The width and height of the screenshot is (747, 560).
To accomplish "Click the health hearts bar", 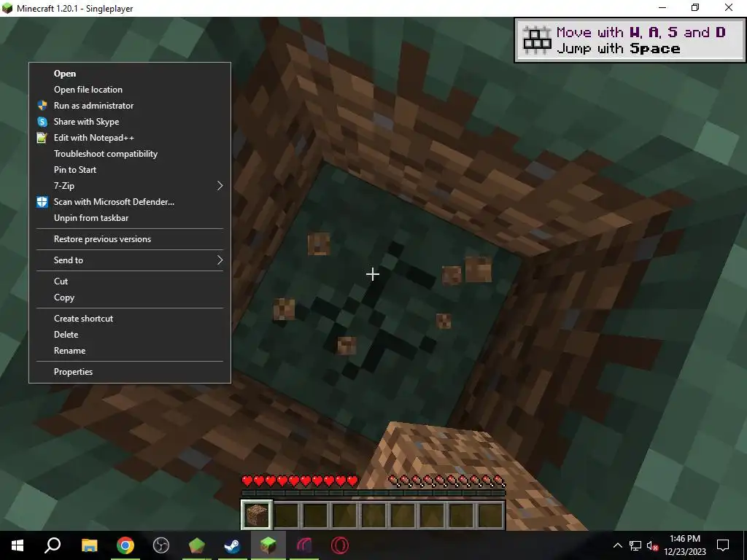I will click(300, 481).
